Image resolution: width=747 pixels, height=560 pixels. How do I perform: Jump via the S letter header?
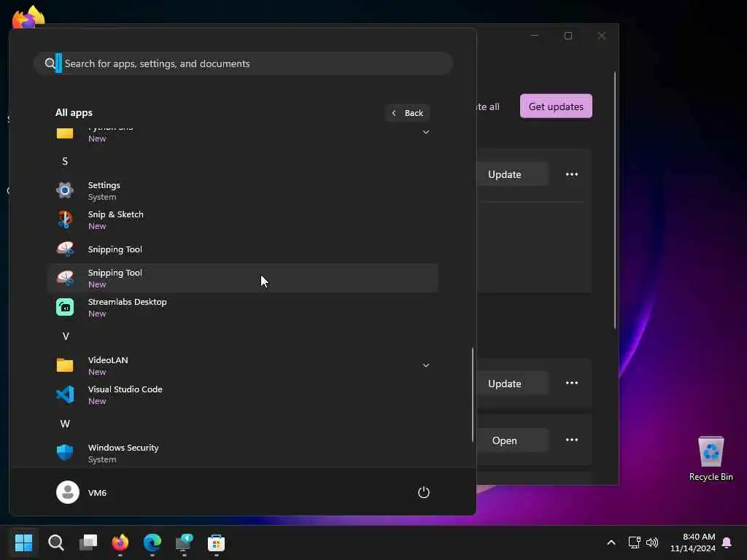(65, 161)
